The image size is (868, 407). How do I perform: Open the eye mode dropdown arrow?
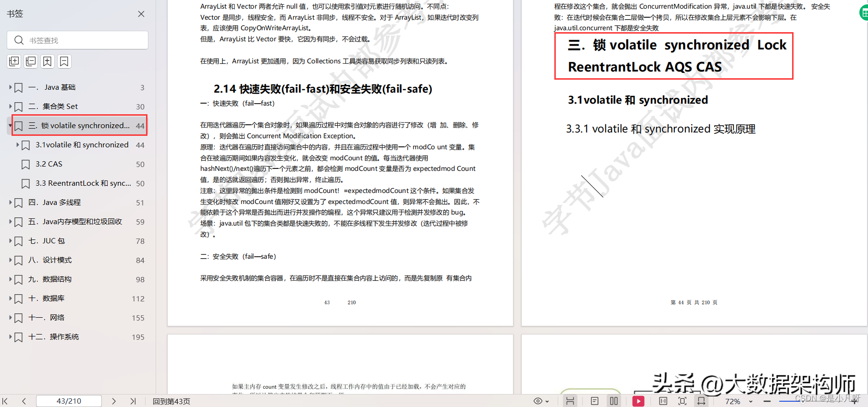click(x=547, y=402)
